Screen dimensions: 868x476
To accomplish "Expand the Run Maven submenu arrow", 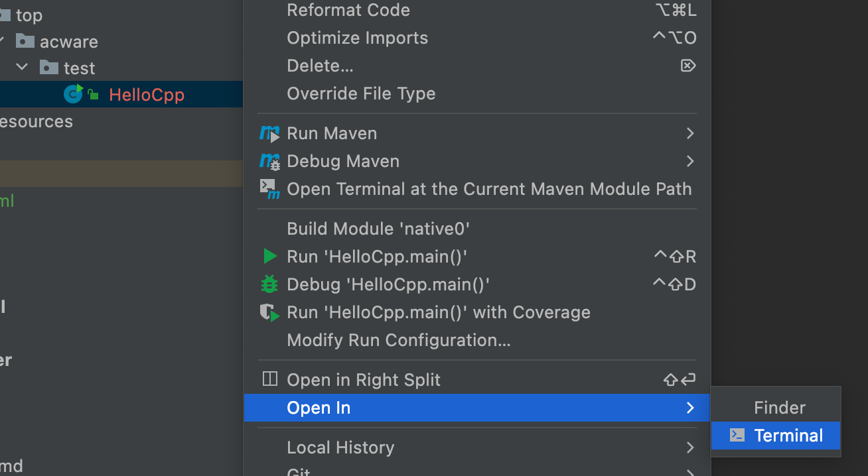I will [x=690, y=133].
